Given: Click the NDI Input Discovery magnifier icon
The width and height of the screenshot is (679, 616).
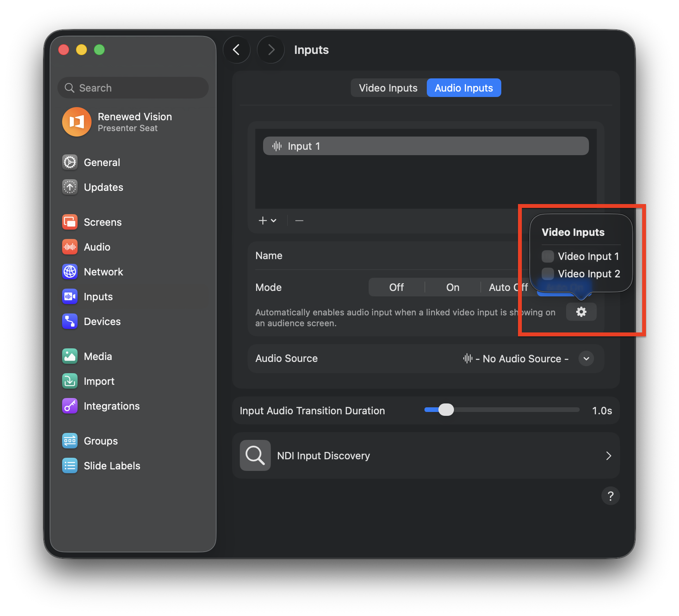Looking at the screenshot, I should (255, 455).
